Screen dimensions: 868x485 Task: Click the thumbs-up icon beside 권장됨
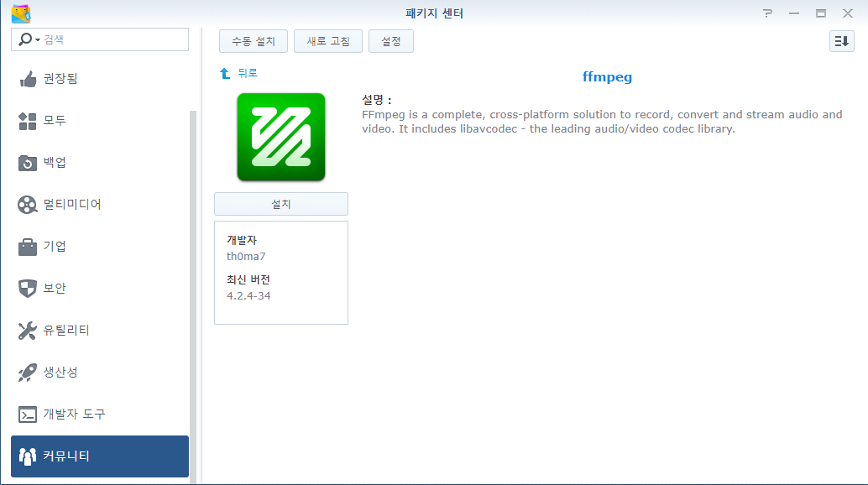pos(27,79)
